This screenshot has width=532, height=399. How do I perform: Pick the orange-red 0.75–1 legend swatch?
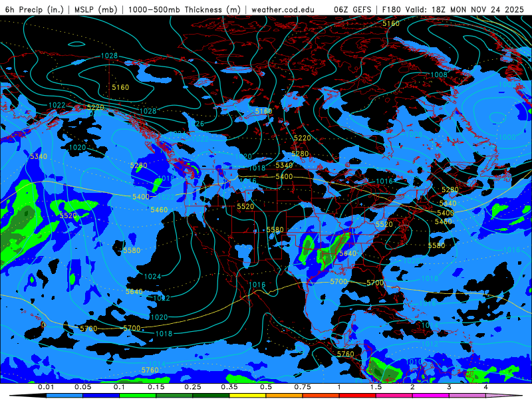321,396
